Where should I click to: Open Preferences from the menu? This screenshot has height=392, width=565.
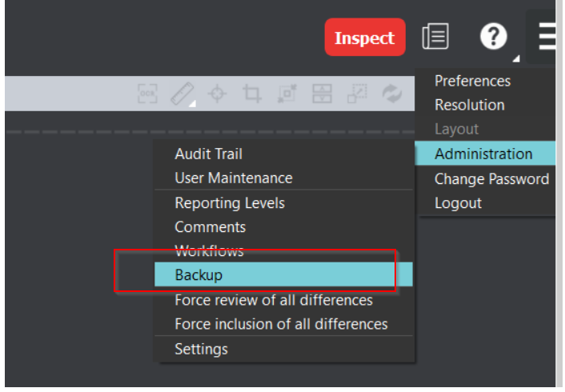472,81
